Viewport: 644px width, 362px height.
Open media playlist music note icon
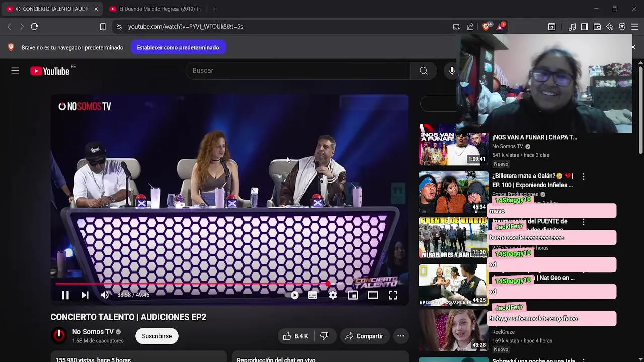(x=572, y=27)
